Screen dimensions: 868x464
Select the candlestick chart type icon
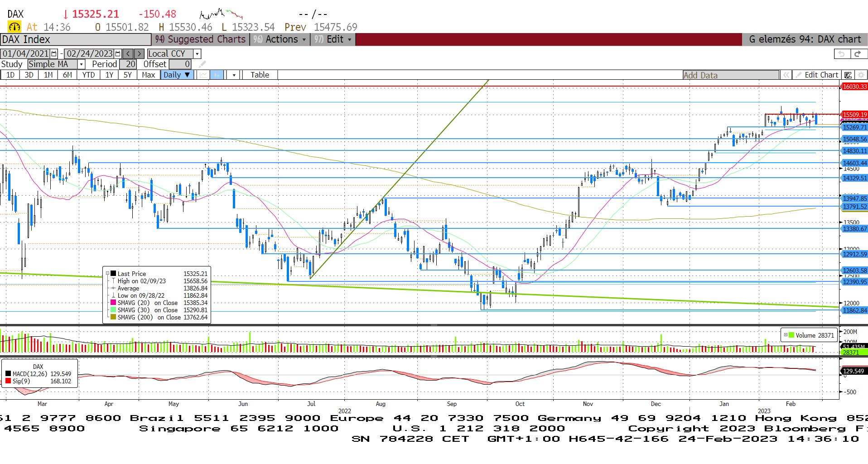coord(217,75)
